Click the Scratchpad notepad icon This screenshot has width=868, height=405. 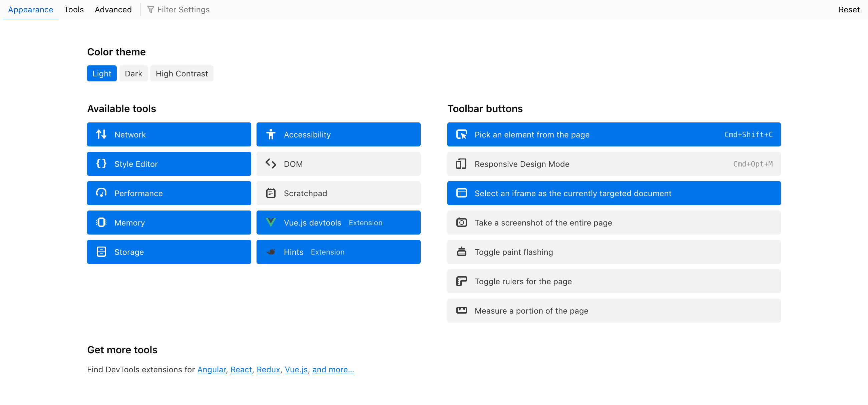click(271, 193)
